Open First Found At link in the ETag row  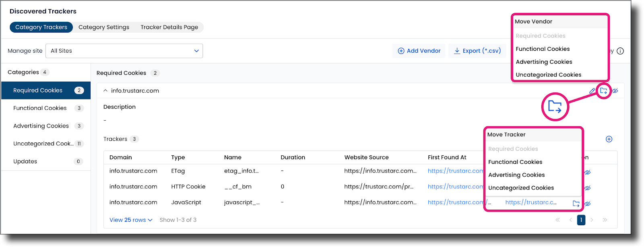coord(455,171)
